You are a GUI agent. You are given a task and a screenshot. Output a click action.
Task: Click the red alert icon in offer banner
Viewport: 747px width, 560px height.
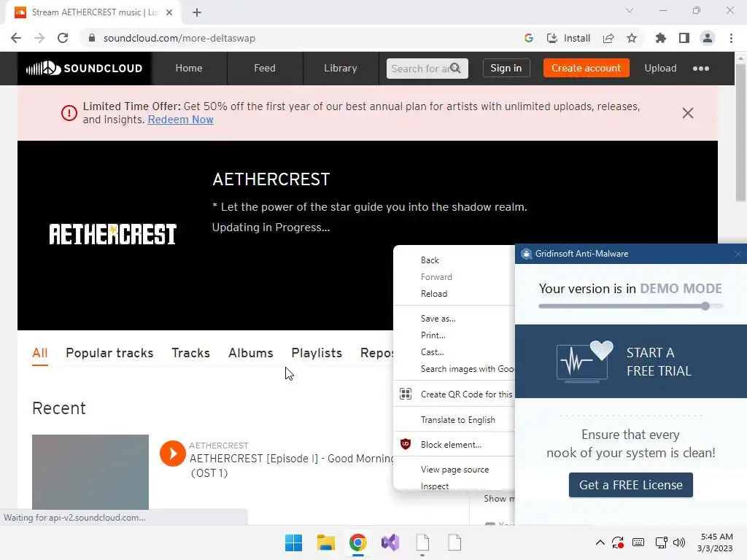69,113
